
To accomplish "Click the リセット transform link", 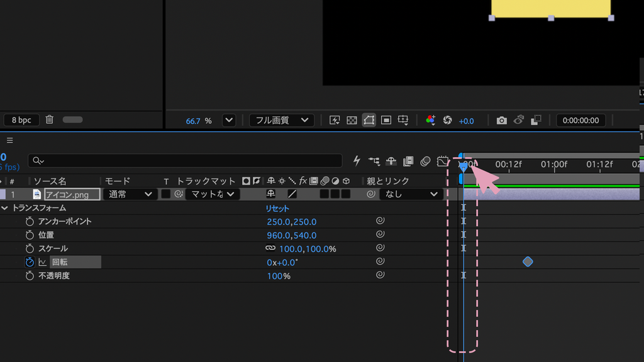I will click(x=277, y=209).
